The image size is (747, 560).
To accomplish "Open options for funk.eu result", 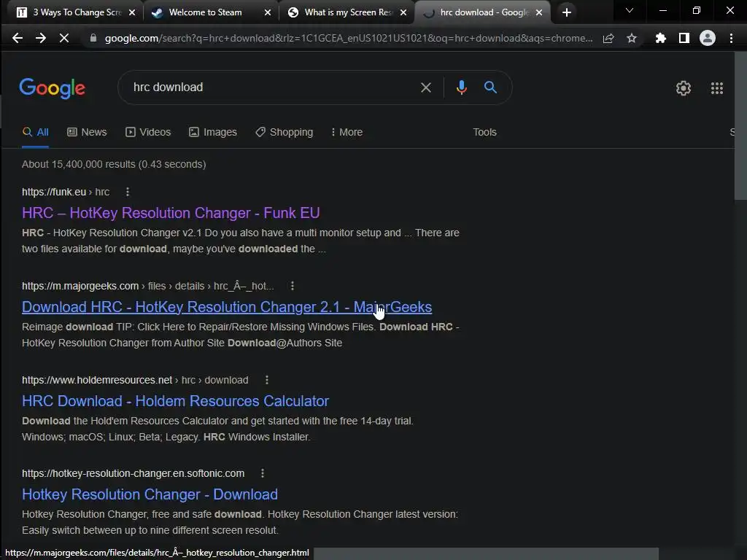I will click(127, 192).
